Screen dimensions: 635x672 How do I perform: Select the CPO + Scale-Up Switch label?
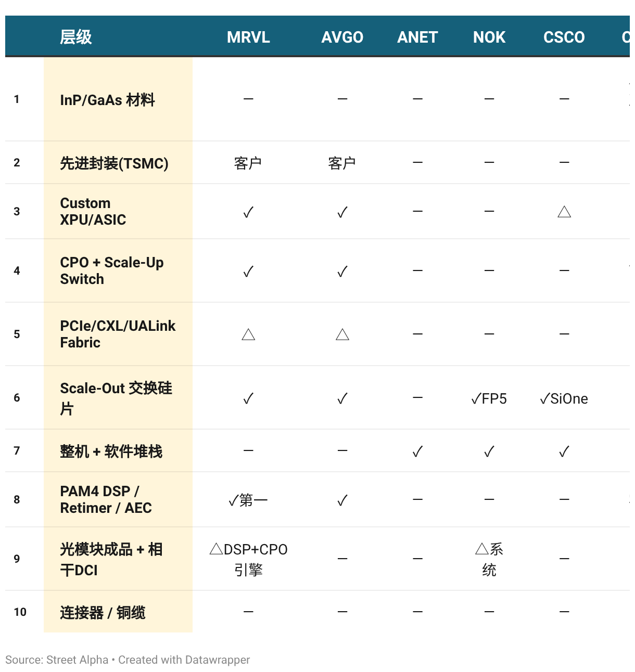(112, 270)
